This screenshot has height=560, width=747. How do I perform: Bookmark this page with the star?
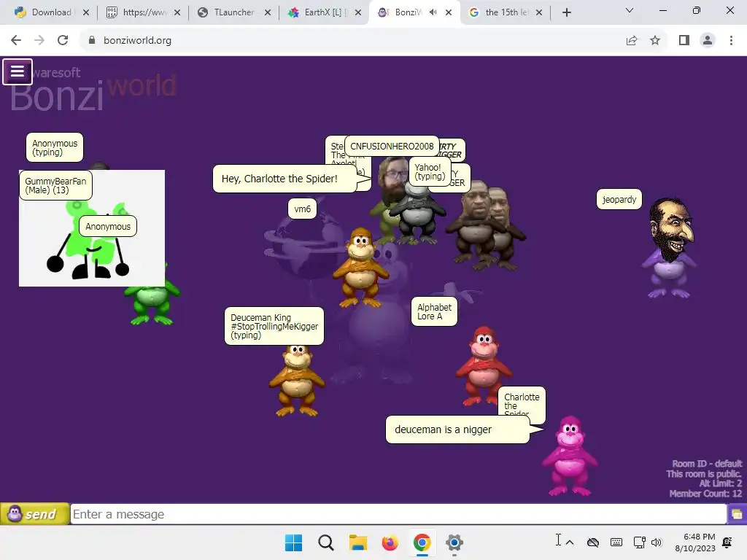tap(655, 40)
